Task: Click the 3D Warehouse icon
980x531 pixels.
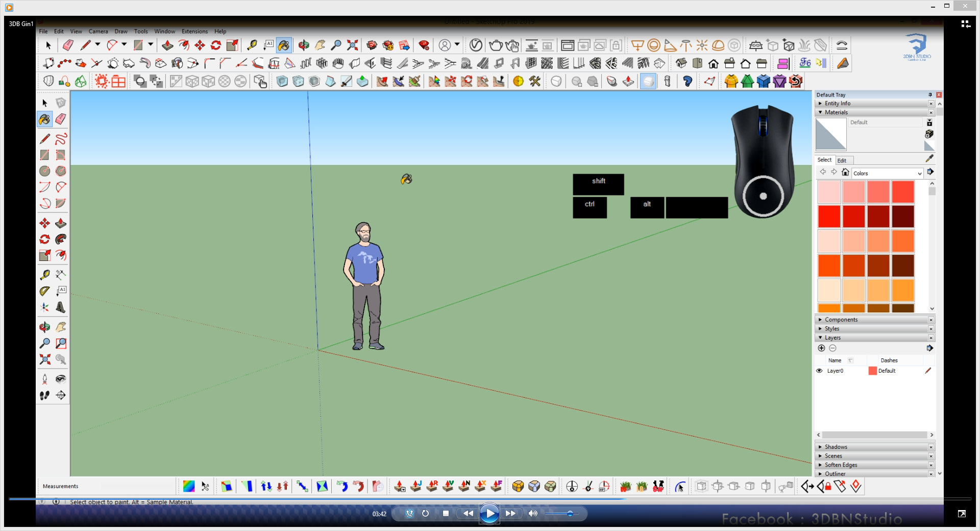Action: point(372,45)
